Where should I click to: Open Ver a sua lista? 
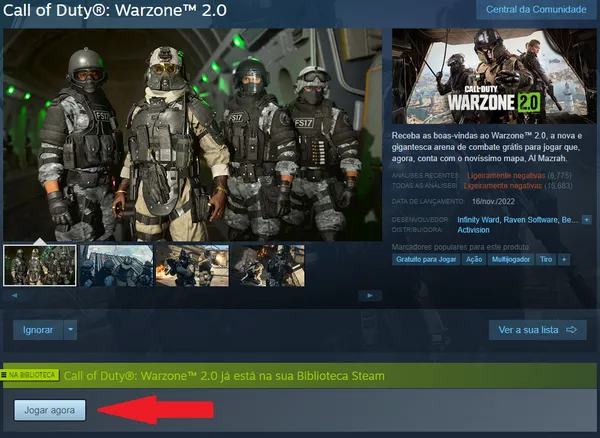click(537, 329)
